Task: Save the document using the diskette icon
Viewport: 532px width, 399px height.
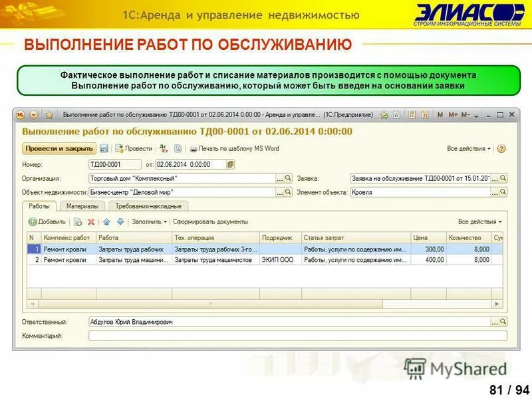Action: point(104,150)
